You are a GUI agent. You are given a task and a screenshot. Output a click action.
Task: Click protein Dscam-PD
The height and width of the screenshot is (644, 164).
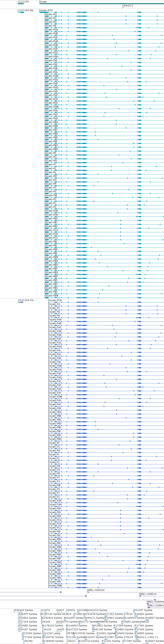[x=54, y=312]
